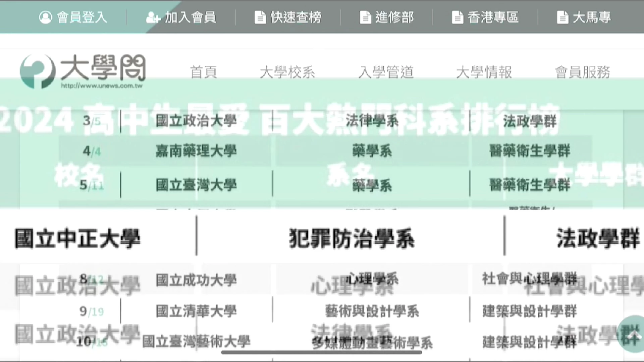The image size is (644, 362).
Task: Click the 快速查榜 document icon
Action: pyautogui.click(x=260, y=17)
